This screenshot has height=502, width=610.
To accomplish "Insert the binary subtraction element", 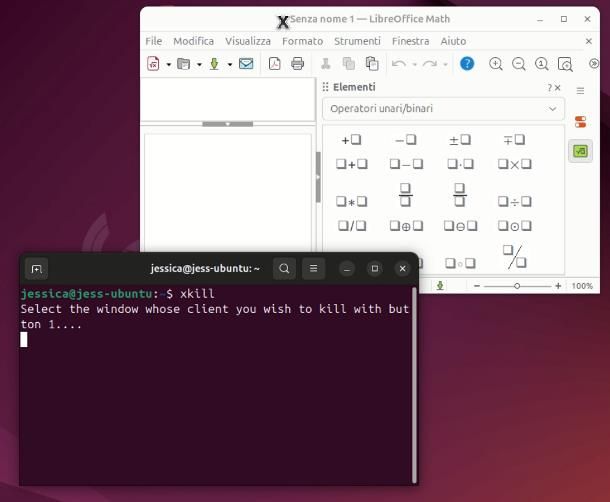I will pyautogui.click(x=406, y=164).
